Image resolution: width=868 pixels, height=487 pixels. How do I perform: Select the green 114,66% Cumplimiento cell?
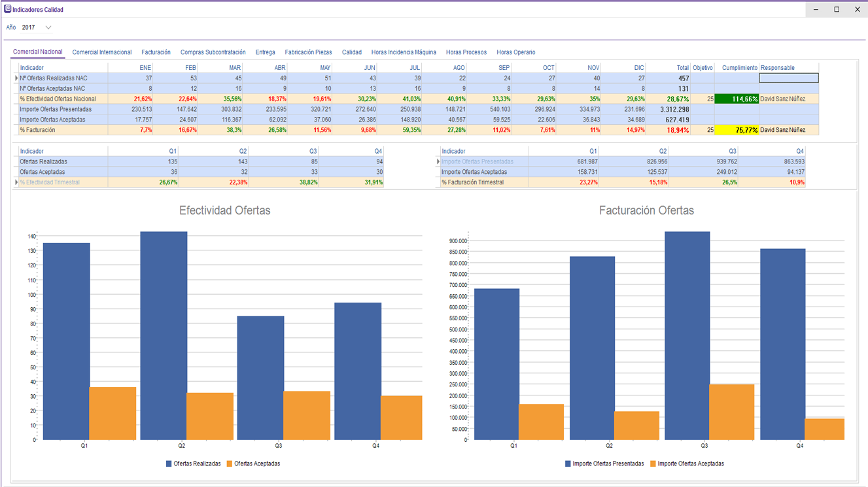tap(737, 99)
